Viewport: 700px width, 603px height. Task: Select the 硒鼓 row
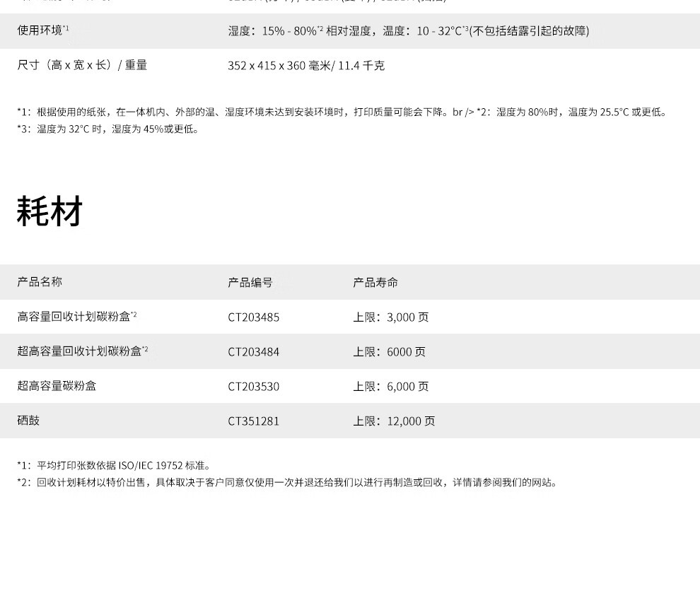[26, 421]
